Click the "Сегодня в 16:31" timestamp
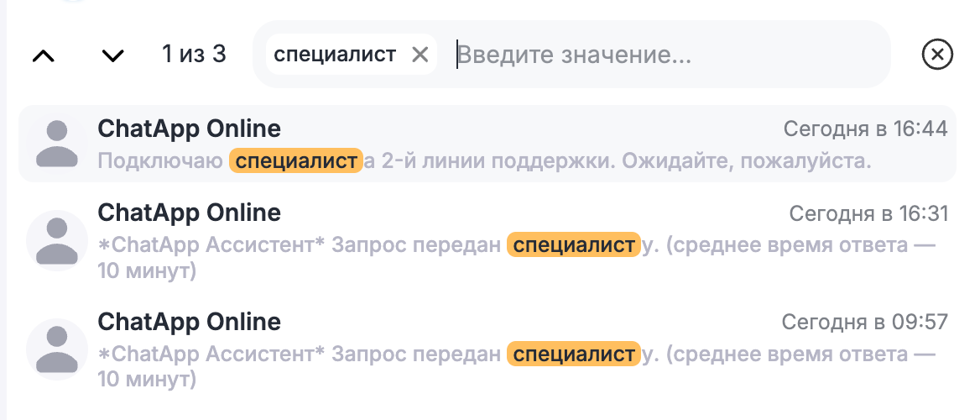Viewport: 980px width, 420px height. (868, 213)
